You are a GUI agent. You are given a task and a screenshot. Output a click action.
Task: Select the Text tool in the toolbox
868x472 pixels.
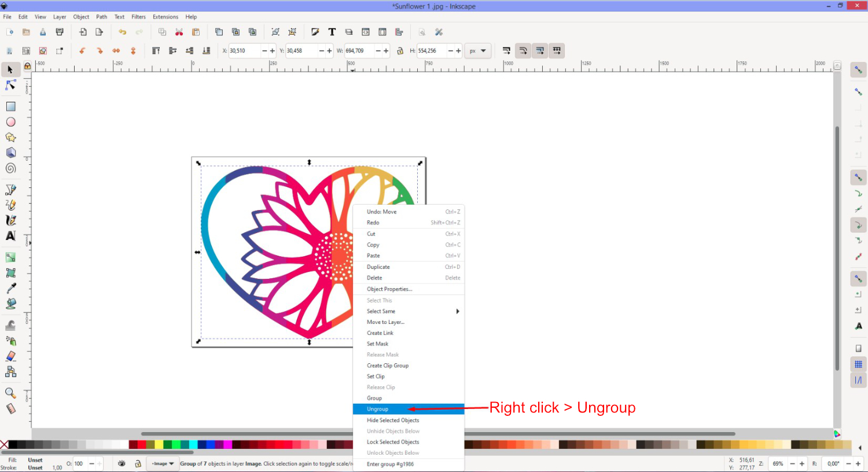[x=10, y=235]
